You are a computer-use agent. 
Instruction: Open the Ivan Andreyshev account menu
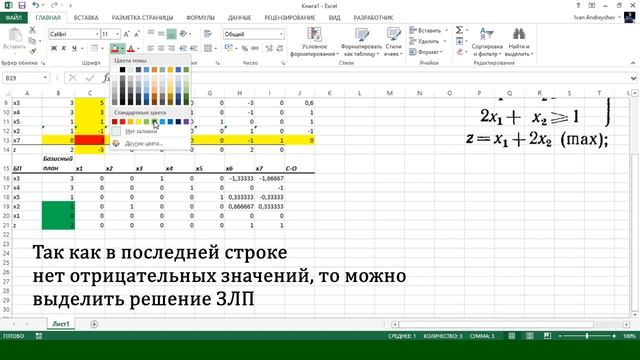pyautogui.click(x=597, y=18)
